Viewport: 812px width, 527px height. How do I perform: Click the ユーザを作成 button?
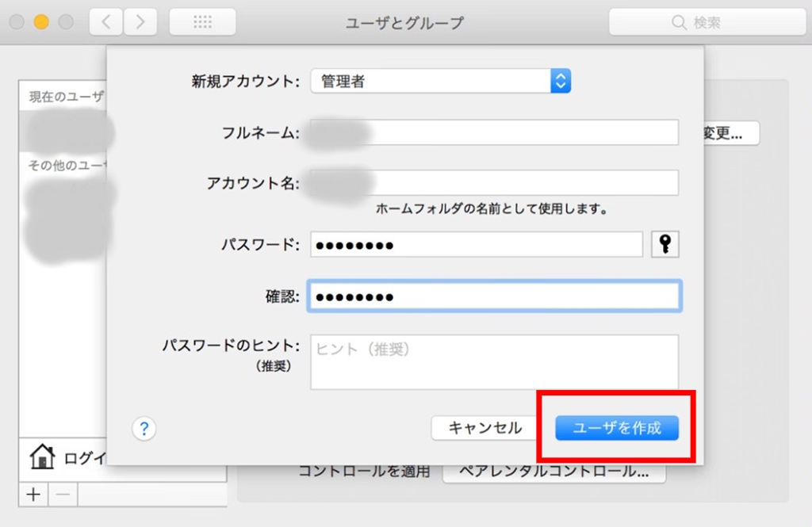pos(617,428)
